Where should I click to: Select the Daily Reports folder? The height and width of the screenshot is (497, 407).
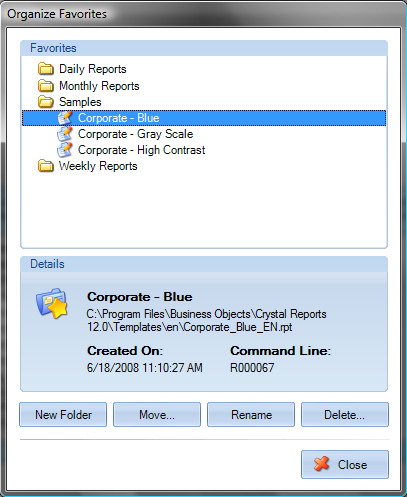click(x=93, y=69)
